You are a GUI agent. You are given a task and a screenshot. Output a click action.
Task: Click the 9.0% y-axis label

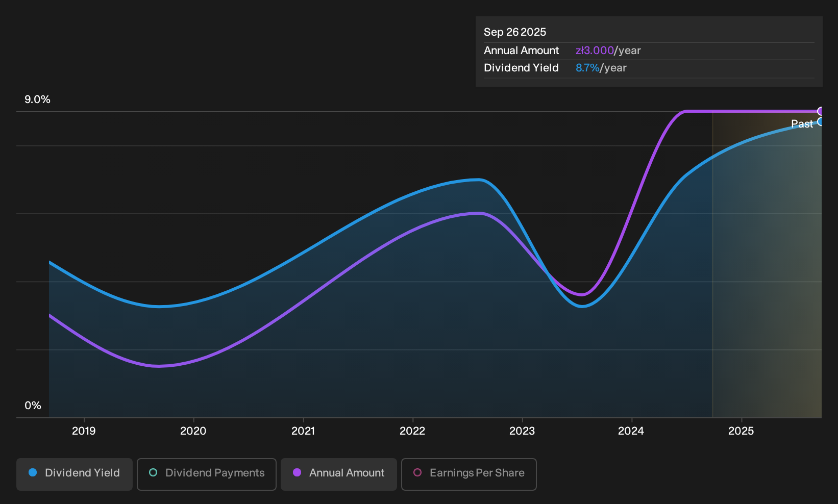[37, 99]
